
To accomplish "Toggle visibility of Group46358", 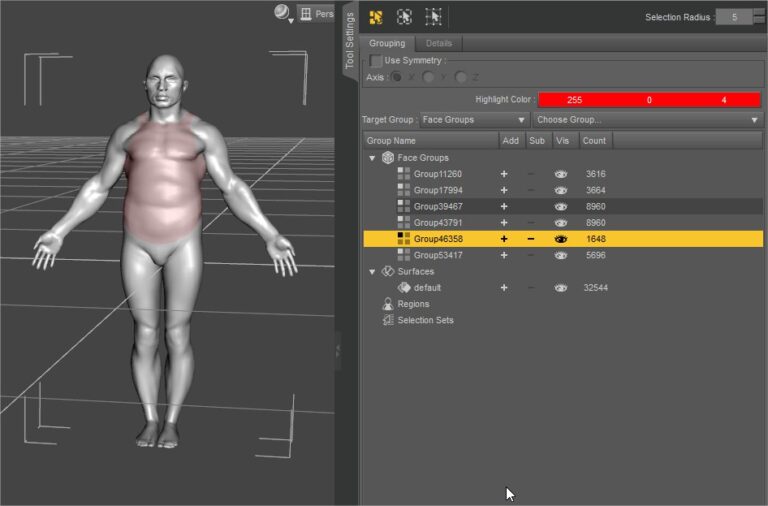I will pos(561,239).
